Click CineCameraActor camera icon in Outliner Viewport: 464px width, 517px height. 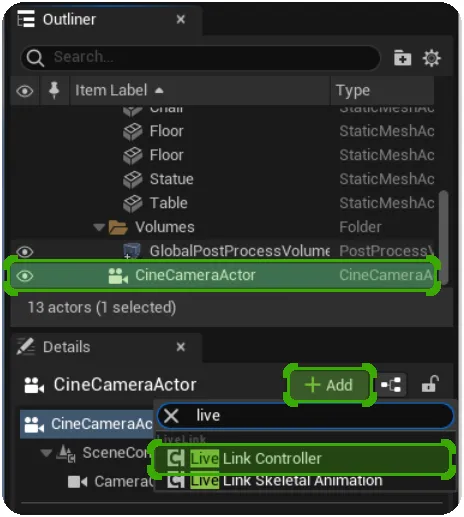point(118,276)
